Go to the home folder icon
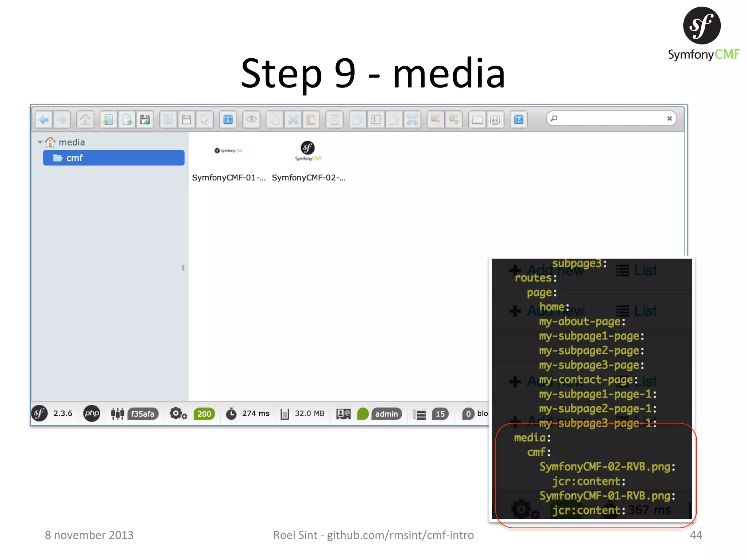747x560 pixels. [85, 120]
